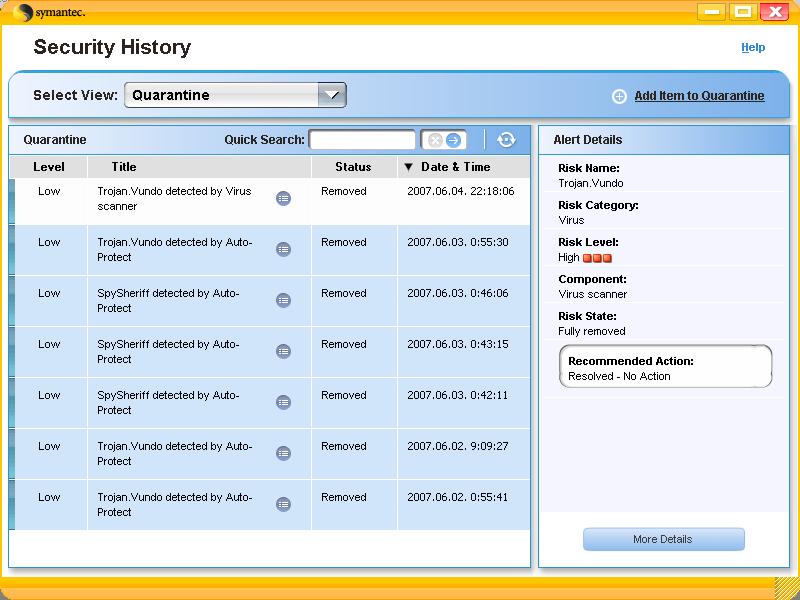
Task: Run quick search with arrow icon
Action: [453, 140]
